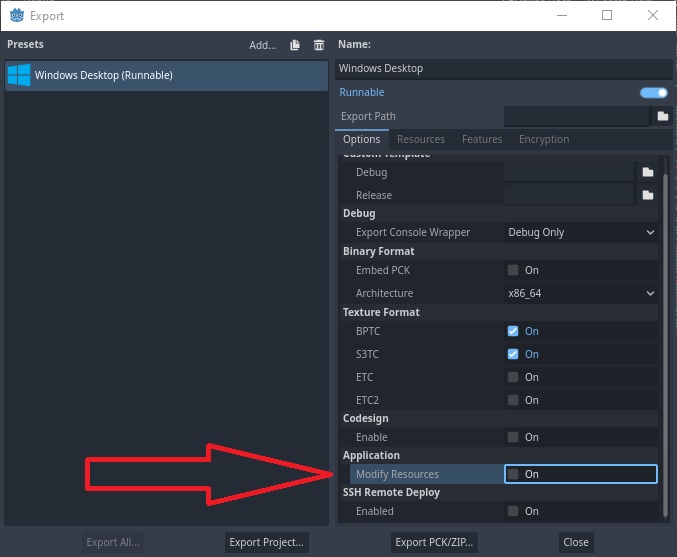Click the Texture Format section header
The height and width of the screenshot is (557, 677).
[381, 312]
